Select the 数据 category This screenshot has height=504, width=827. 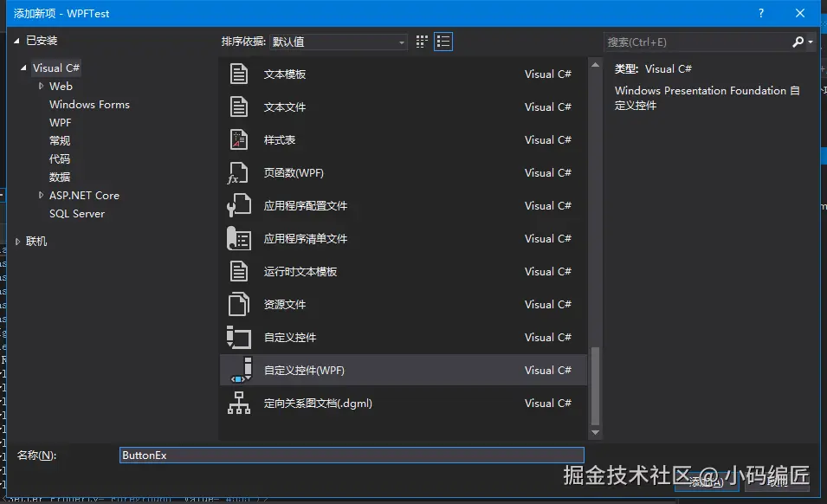tap(60, 178)
